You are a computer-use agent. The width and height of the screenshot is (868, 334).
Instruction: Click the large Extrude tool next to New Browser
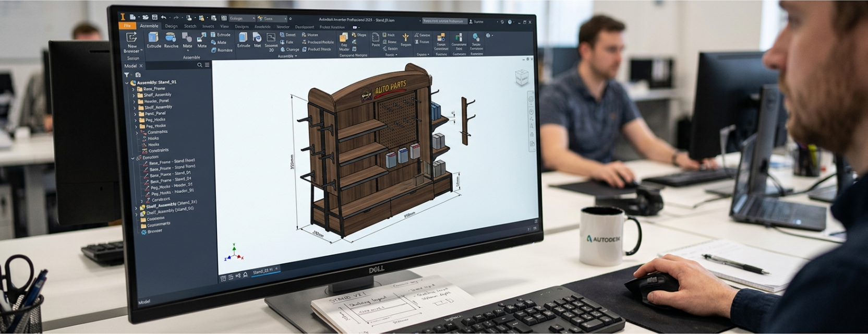point(153,40)
